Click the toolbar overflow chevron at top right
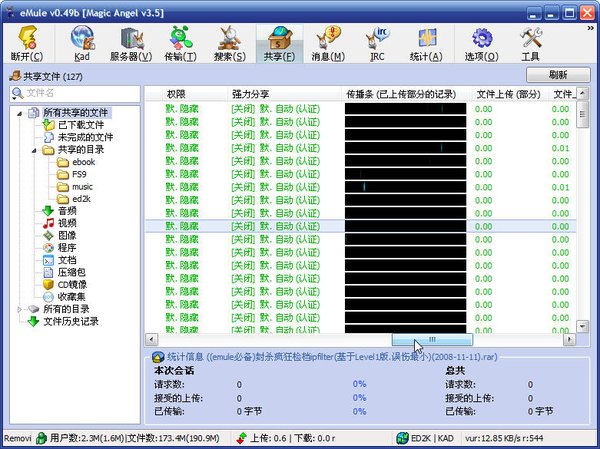Viewport: 600px width, 449px height. pyautogui.click(x=590, y=28)
